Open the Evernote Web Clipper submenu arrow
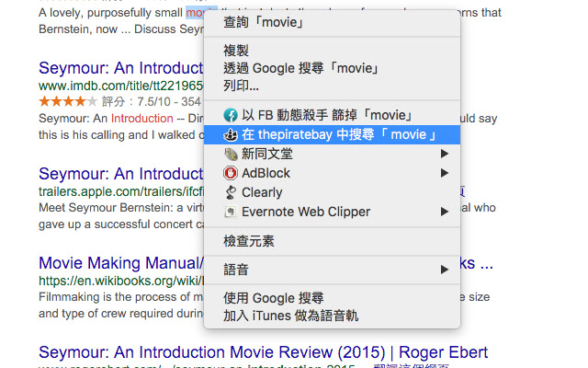This screenshot has height=368, width=588. pos(445,212)
